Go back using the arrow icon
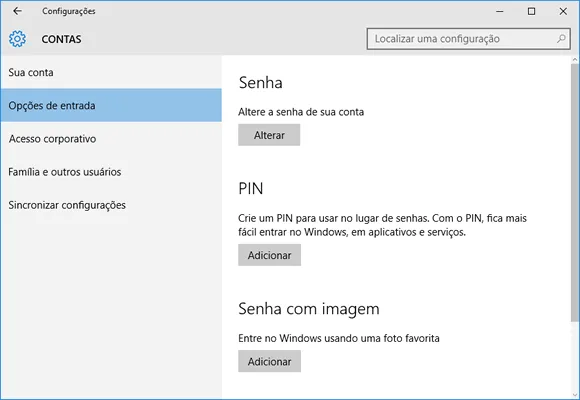580x400 pixels. point(17,11)
